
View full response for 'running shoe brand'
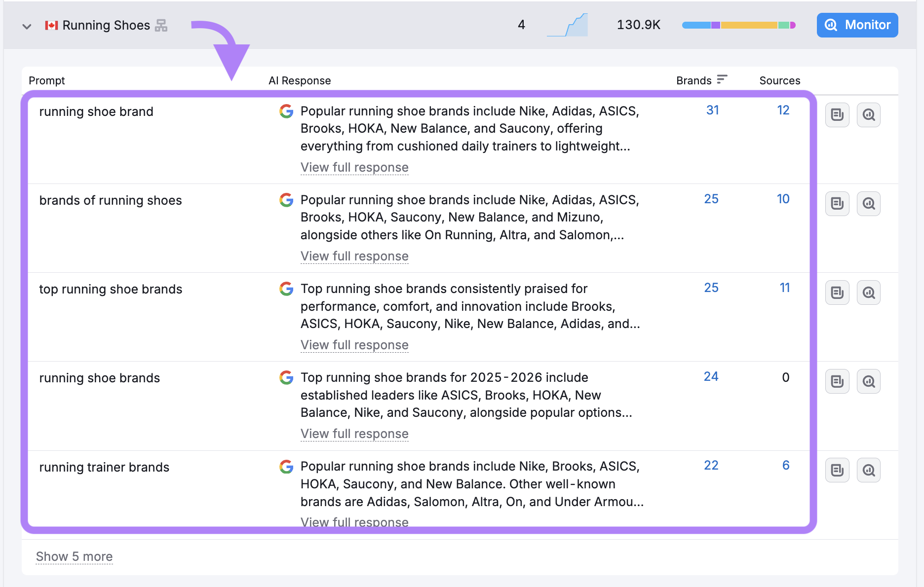pos(354,168)
